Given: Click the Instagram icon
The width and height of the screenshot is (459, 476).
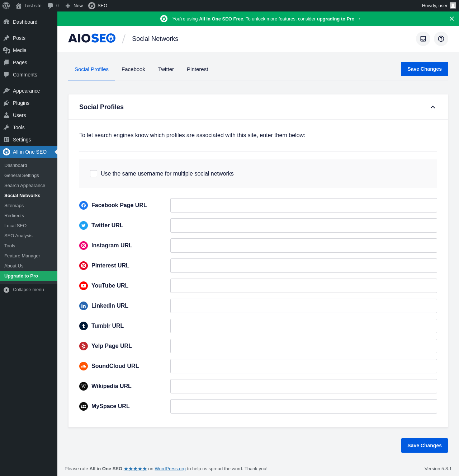Looking at the screenshot, I should (84, 246).
